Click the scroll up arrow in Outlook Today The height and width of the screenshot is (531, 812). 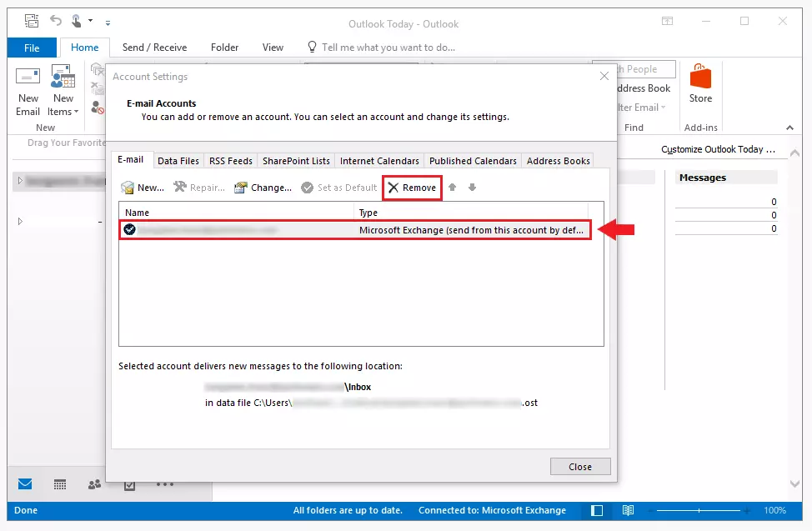[x=794, y=153]
